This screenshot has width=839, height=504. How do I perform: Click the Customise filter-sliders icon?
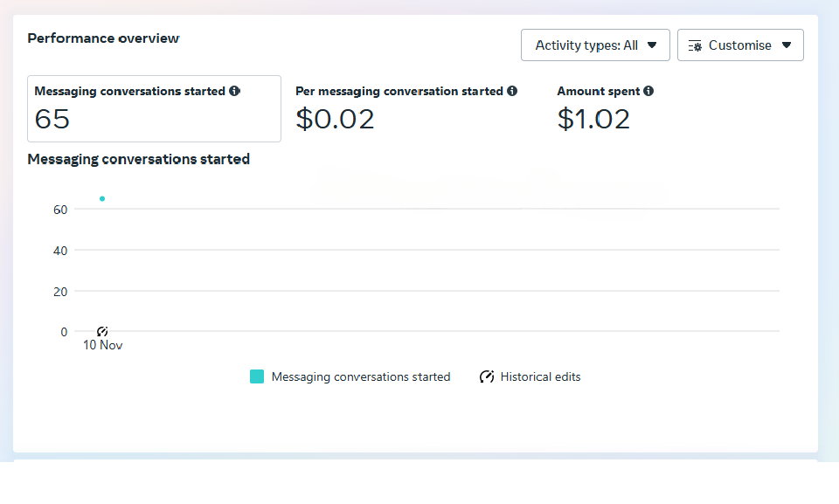(x=697, y=45)
